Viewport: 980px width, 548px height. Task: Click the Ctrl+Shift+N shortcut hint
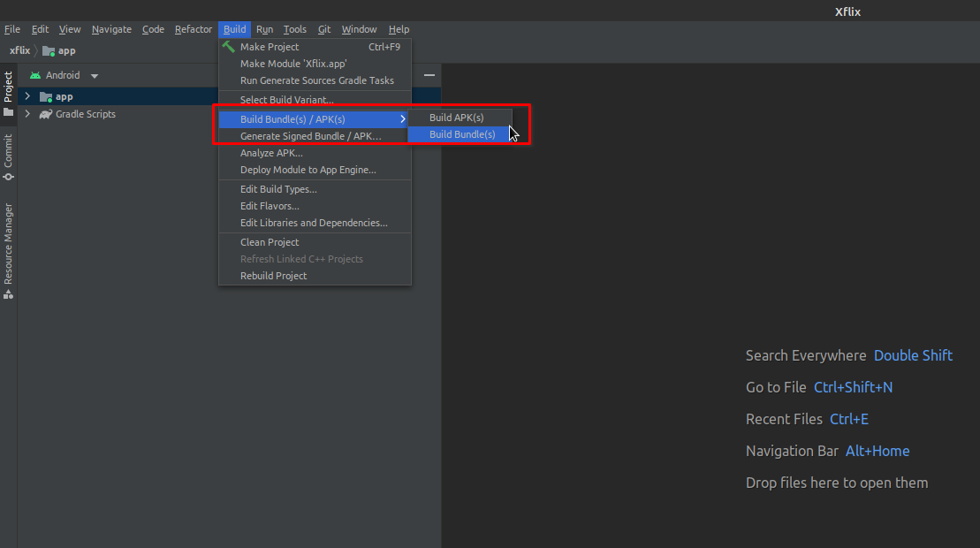pyautogui.click(x=853, y=387)
